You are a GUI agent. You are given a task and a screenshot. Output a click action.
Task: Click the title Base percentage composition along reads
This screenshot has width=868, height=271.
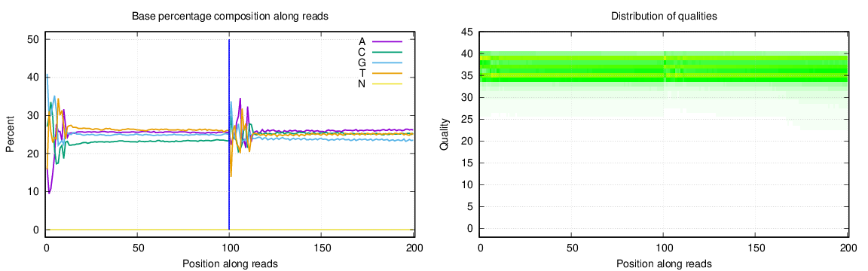click(231, 17)
